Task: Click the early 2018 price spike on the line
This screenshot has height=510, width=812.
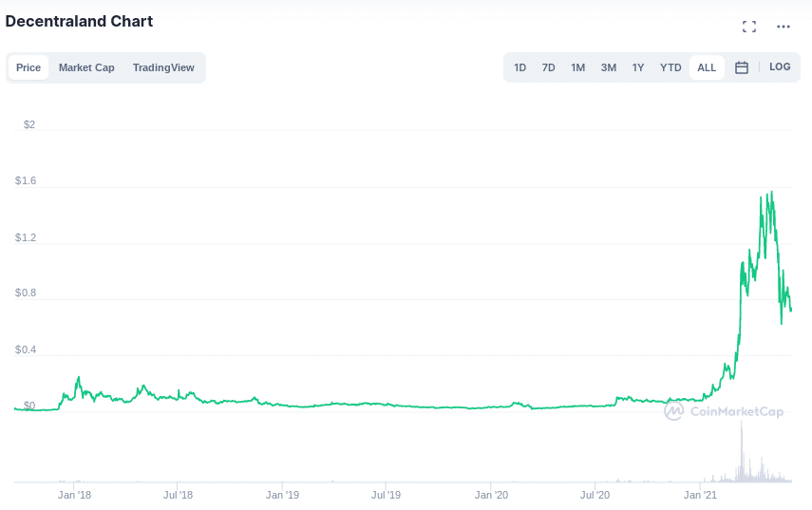Action: coord(79,378)
